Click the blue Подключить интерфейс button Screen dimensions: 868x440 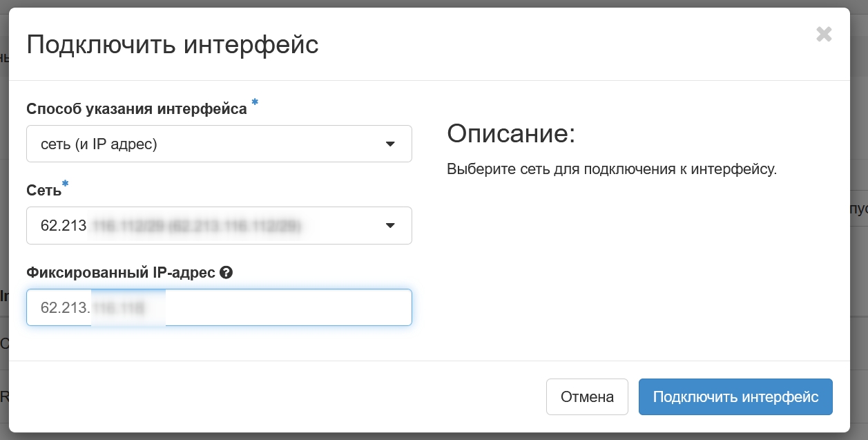click(x=735, y=397)
